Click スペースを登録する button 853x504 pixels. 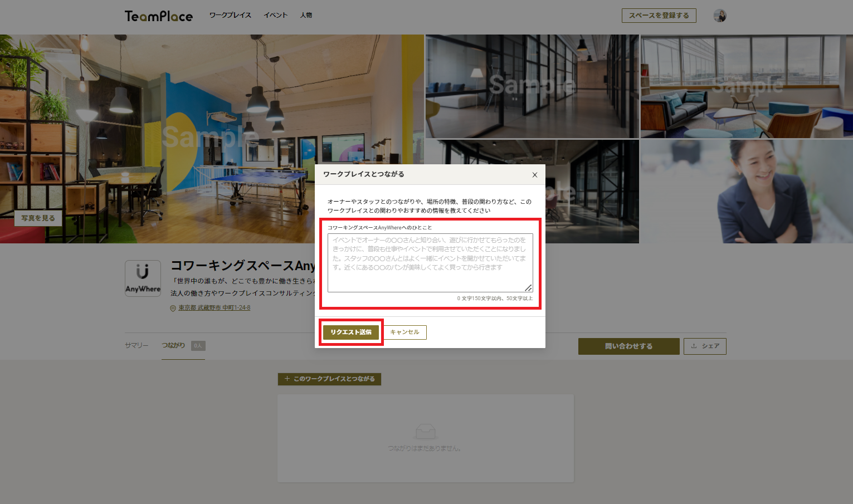pyautogui.click(x=659, y=16)
